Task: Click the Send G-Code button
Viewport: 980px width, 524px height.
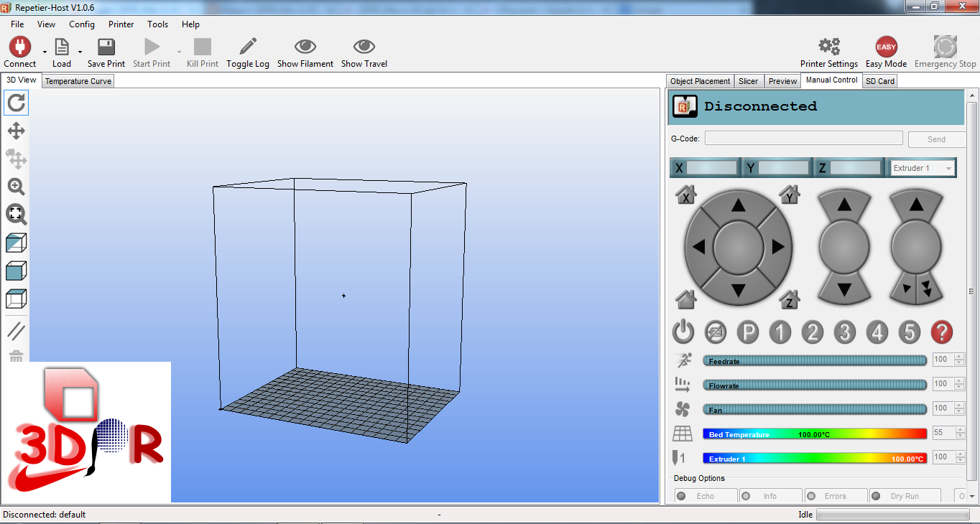Action: click(936, 139)
